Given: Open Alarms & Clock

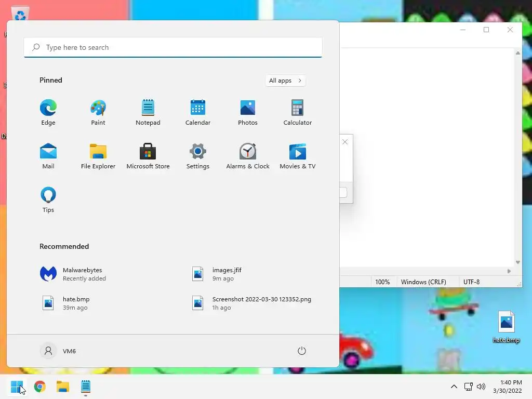Looking at the screenshot, I should coord(248,156).
